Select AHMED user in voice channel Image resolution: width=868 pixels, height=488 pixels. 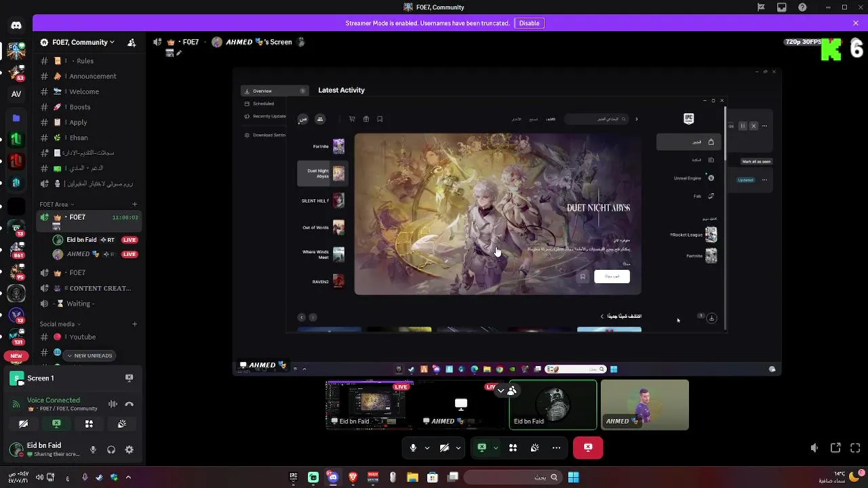[95, 254]
